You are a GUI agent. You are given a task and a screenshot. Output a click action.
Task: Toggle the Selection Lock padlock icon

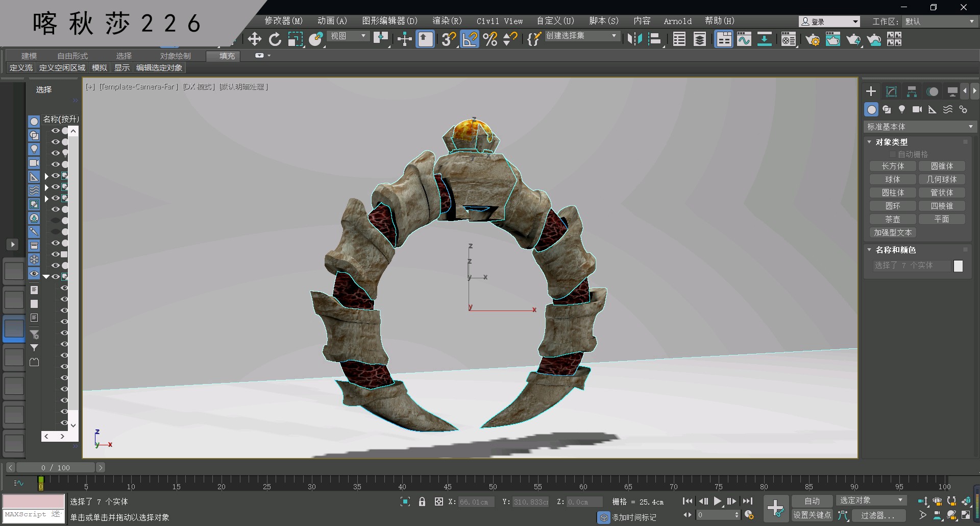click(422, 501)
